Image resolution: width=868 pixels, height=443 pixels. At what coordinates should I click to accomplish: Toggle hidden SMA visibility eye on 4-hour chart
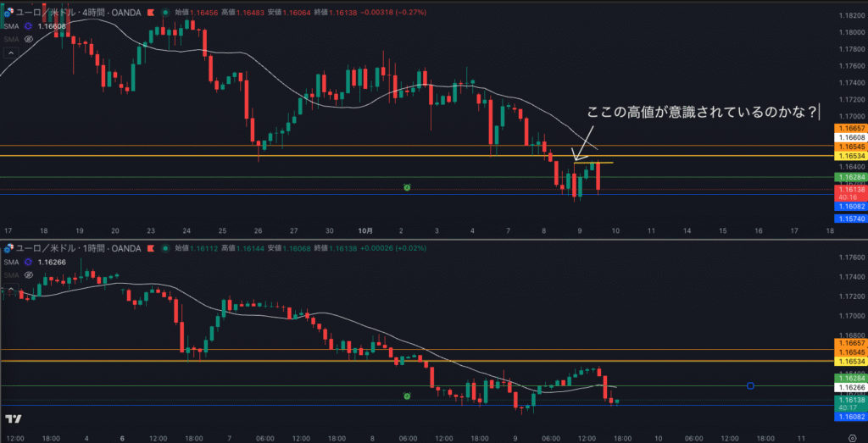coord(28,39)
